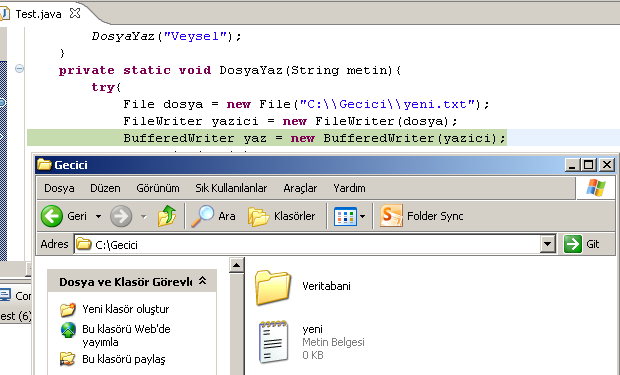Click the Bu klasörü paylaş icon
Image resolution: width=620 pixels, height=375 pixels.
tap(68, 359)
